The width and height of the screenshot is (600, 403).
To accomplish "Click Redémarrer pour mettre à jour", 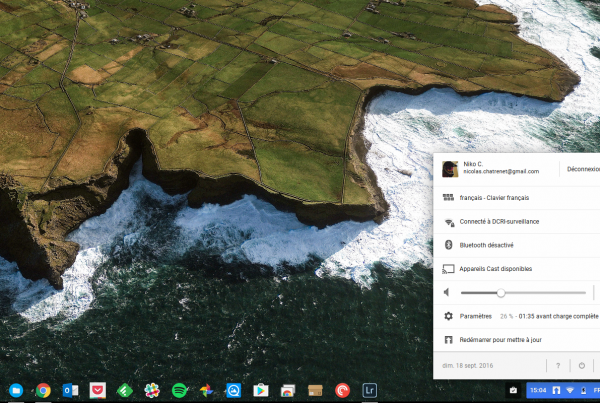I will pyautogui.click(x=517, y=340).
